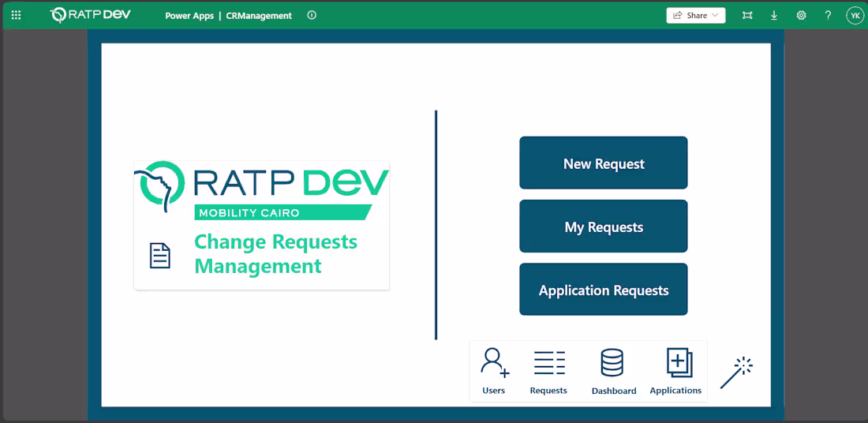Open the app launcher waffle icon
The width and height of the screenshot is (868, 423).
[x=16, y=16]
